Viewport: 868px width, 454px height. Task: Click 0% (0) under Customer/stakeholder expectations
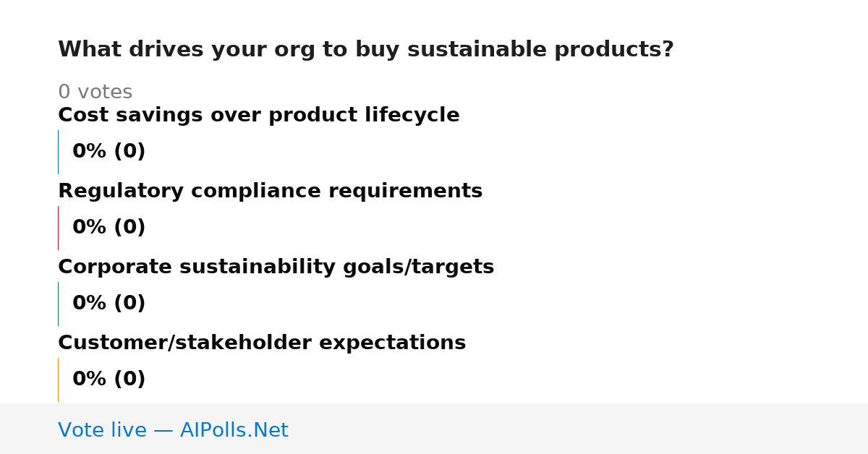pyautogui.click(x=109, y=380)
